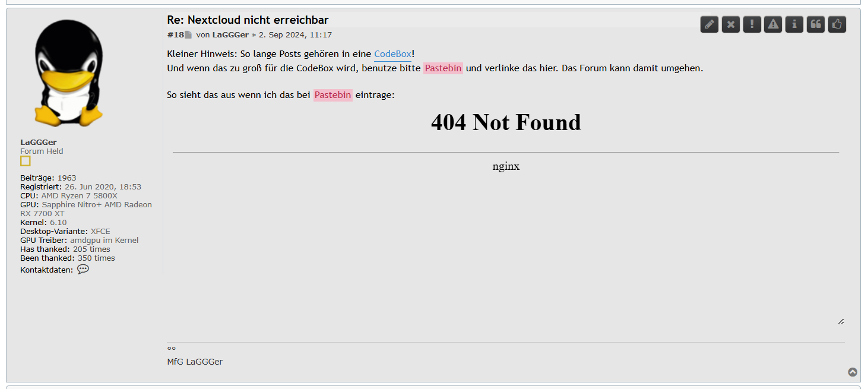Click the resize handle of the embedded frame
868x389 pixels.
[x=841, y=321]
